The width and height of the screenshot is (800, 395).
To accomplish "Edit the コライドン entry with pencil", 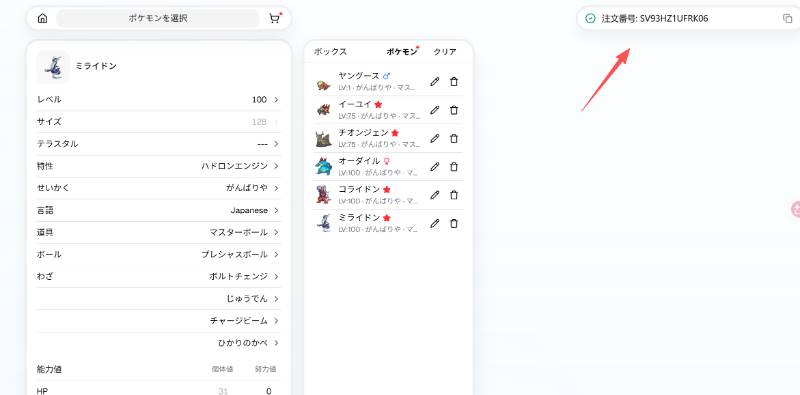I will coord(435,195).
